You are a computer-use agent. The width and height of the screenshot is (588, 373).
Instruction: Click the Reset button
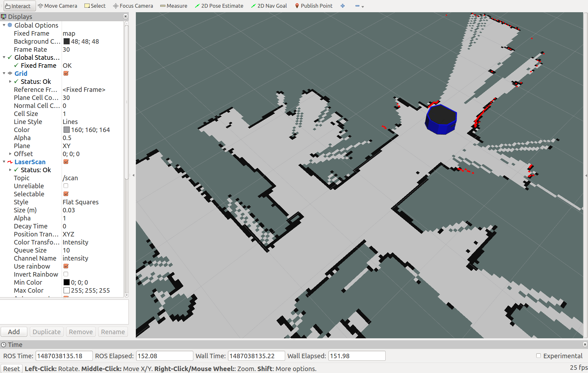tap(11, 369)
